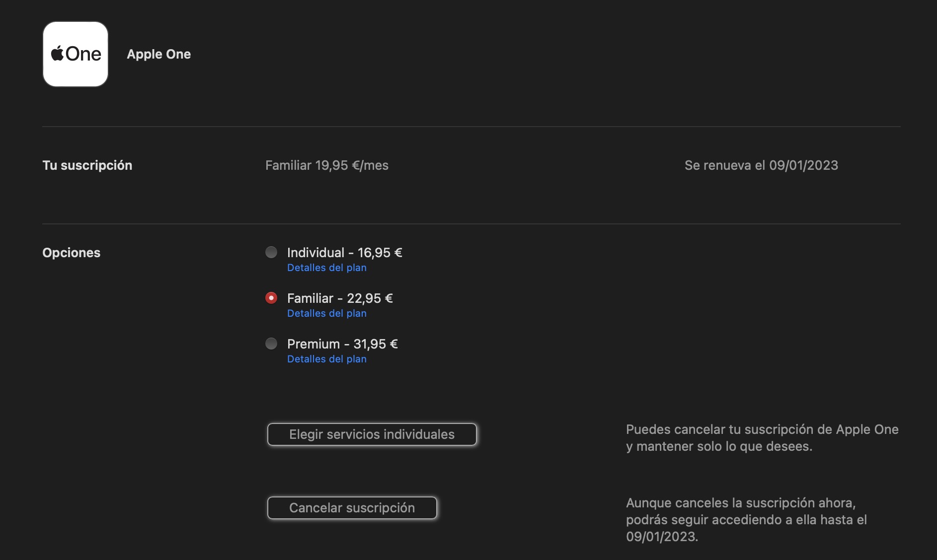The image size is (937, 560).
Task: Click the Apple One app icon
Action: pos(76,54)
